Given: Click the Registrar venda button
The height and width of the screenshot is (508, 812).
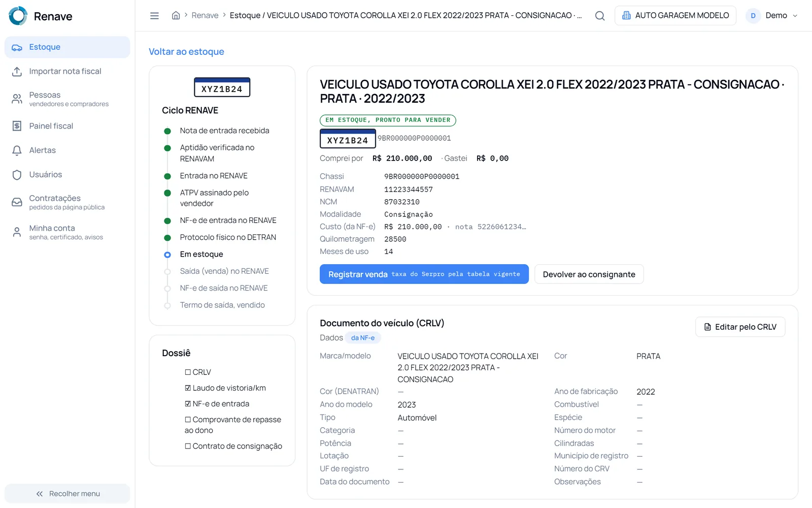Looking at the screenshot, I should pos(424,274).
